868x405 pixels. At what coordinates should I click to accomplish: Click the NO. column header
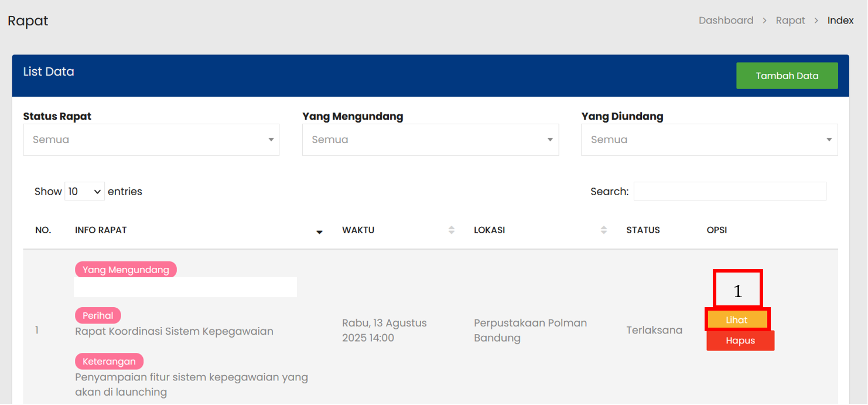pyautogui.click(x=43, y=230)
